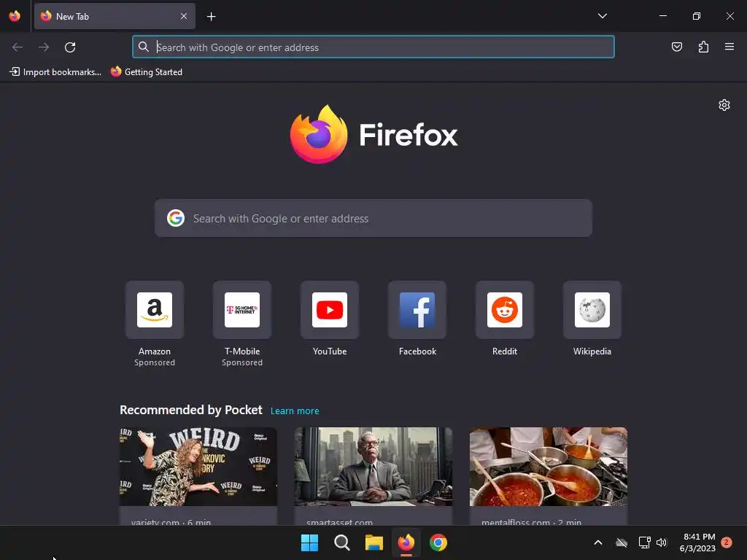The image size is (747, 560).
Task: Open the notification badge showing 2
Action: [727, 542]
